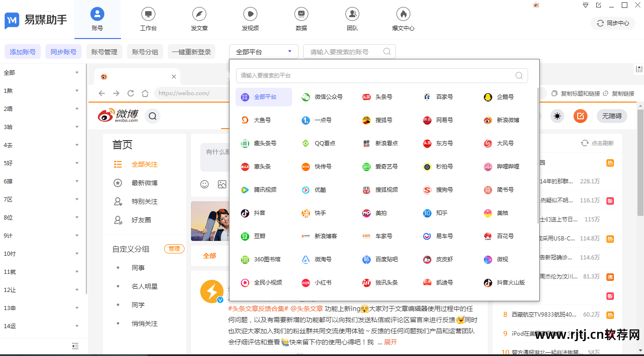Open the 账号 (Accounts) top tab
This screenshot has height=356, width=644.
(97, 19)
